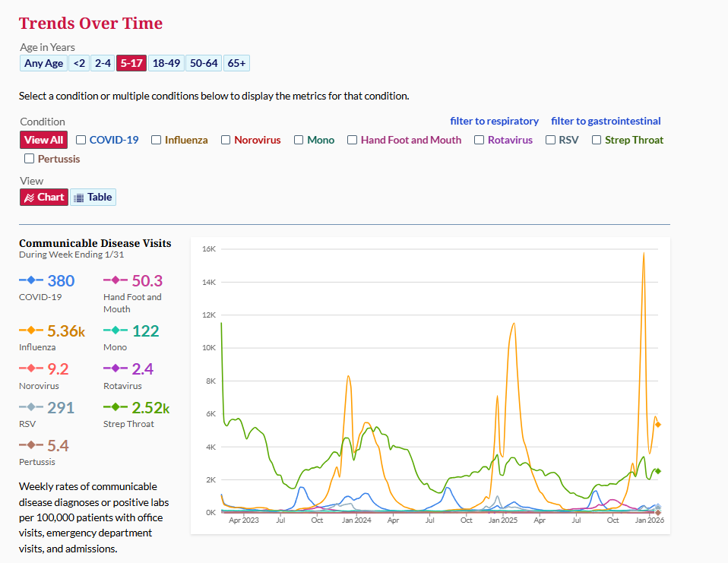Image resolution: width=728 pixels, height=563 pixels.
Task: Enable the COVID-19 condition checkbox
Action: [81, 140]
